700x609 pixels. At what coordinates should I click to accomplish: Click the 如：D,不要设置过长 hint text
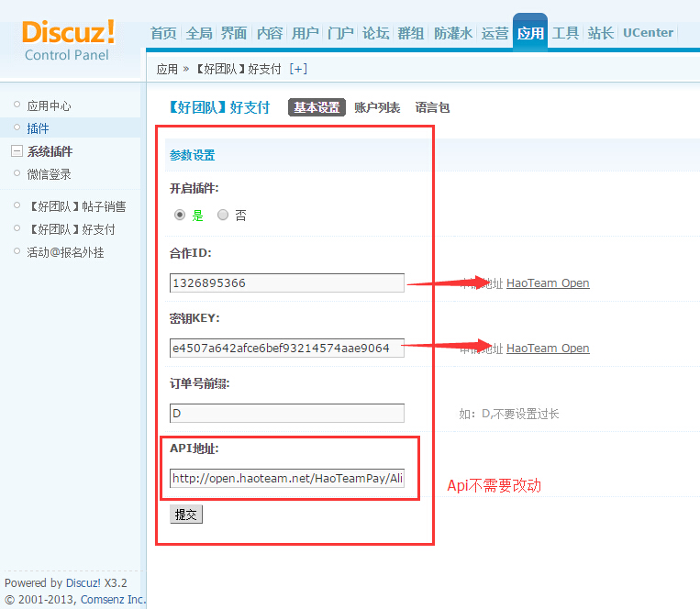coord(509,414)
